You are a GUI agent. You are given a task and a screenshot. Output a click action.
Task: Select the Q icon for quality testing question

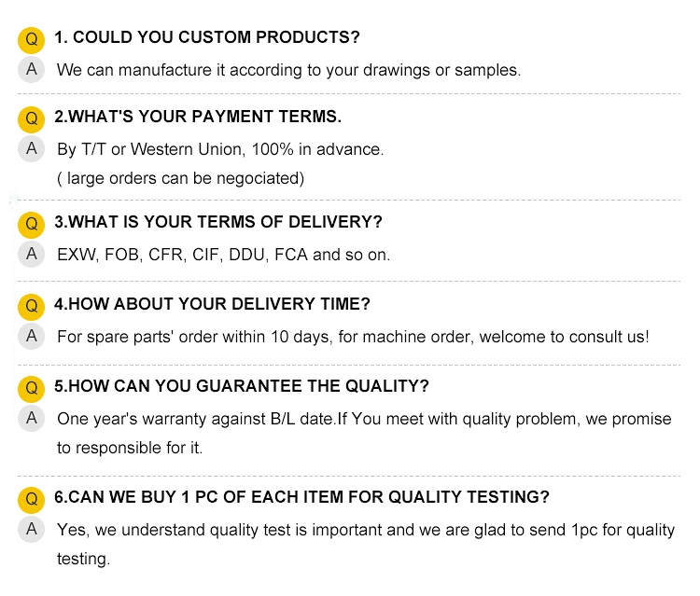click(x=32, y=499)
